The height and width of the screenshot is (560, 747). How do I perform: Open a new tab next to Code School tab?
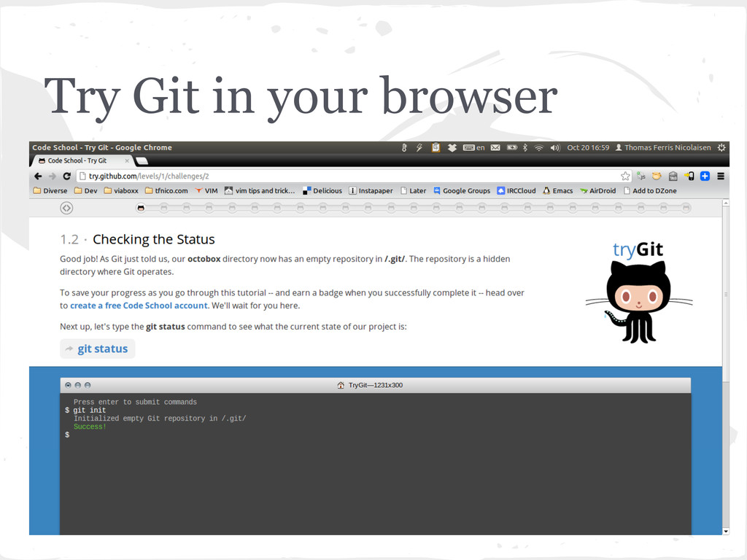[x=142, y=161]
